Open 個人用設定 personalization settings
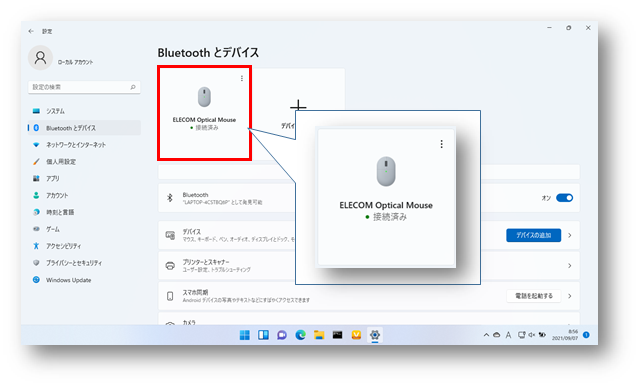Viewport: 640px width, 387px height. [x=84, y=162]
